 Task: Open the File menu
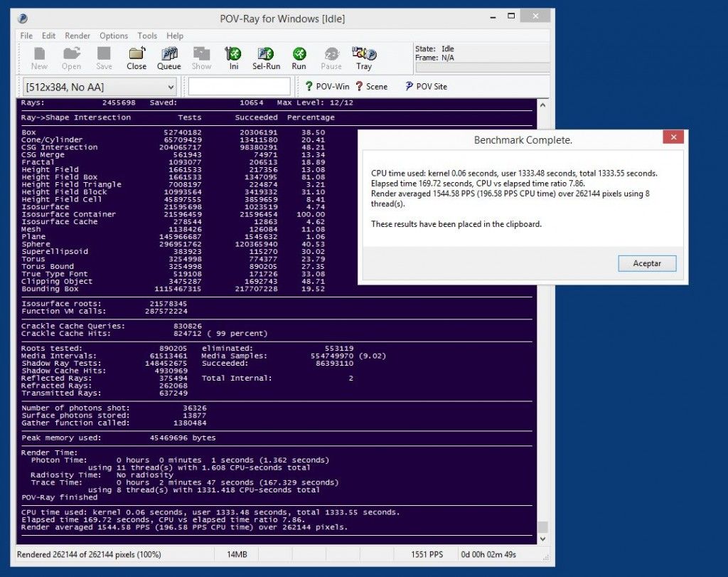coord(26,36)
